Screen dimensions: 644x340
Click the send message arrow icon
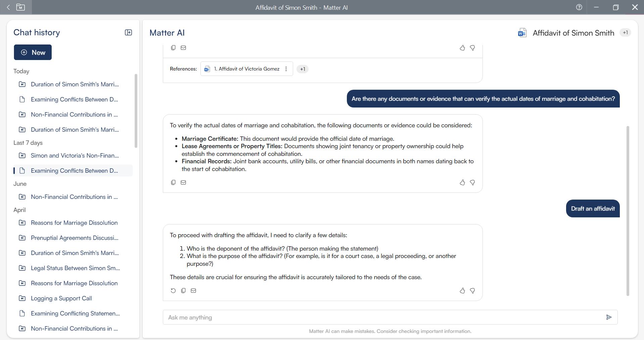609,317
